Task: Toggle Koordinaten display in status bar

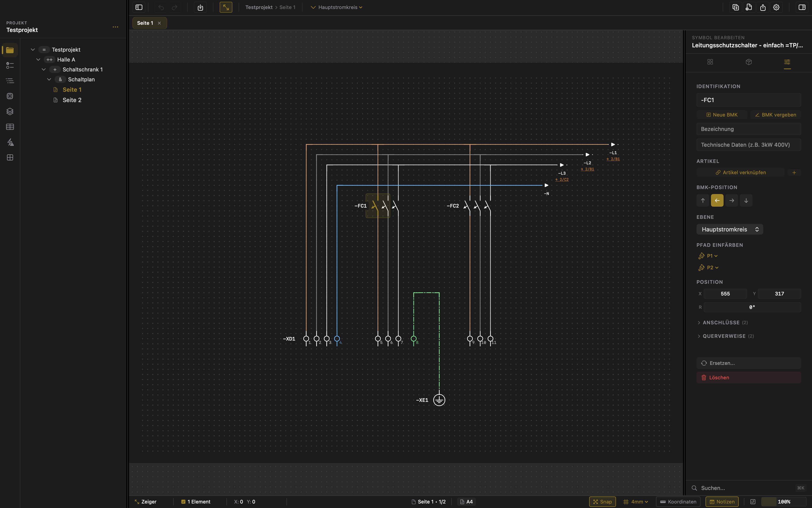Action: coord(678,502)
